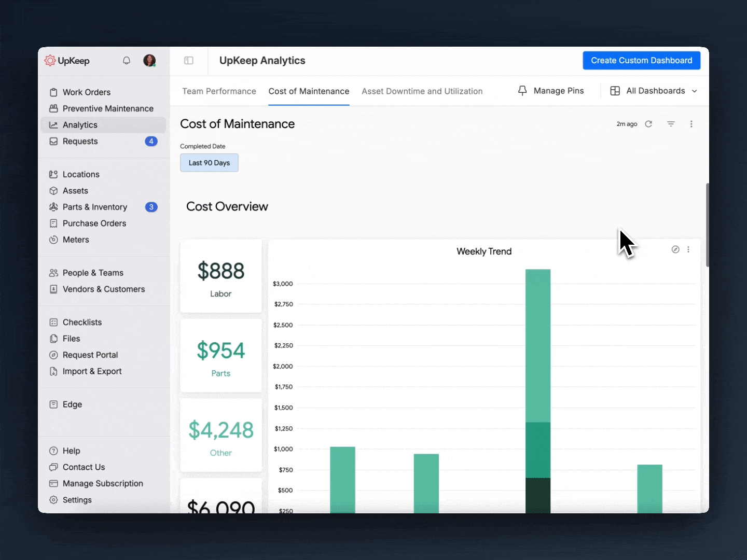This screenshot has width=747, height=560.
Task: Click the 'Completed Date' filter label
Action: click(203, 146)
